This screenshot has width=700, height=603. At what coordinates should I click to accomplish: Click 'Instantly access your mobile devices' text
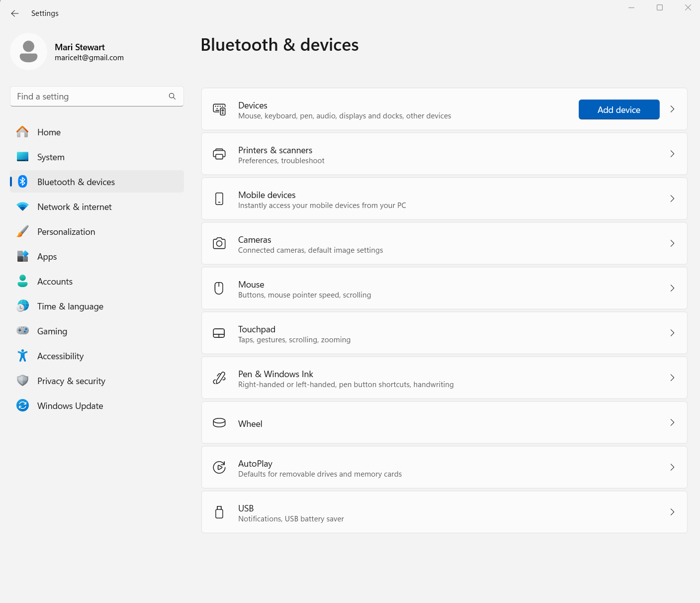click(322, 205)
